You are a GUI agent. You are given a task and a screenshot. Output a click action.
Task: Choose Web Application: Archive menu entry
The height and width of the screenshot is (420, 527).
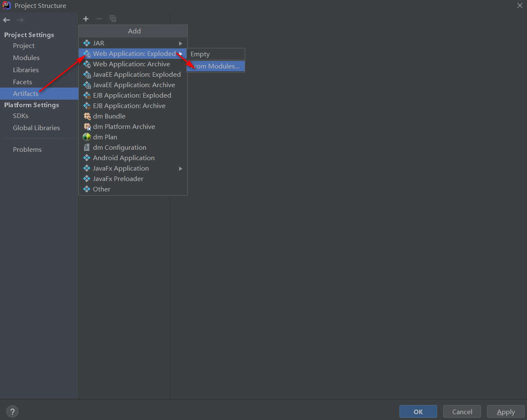133,64
